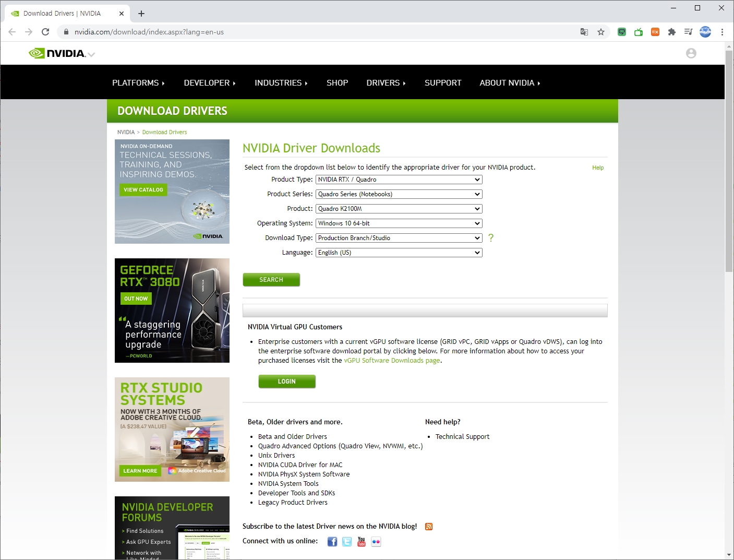Bookmark page with star icon
The width and height of the screenshot is (734, 560).
click(601, 32)
